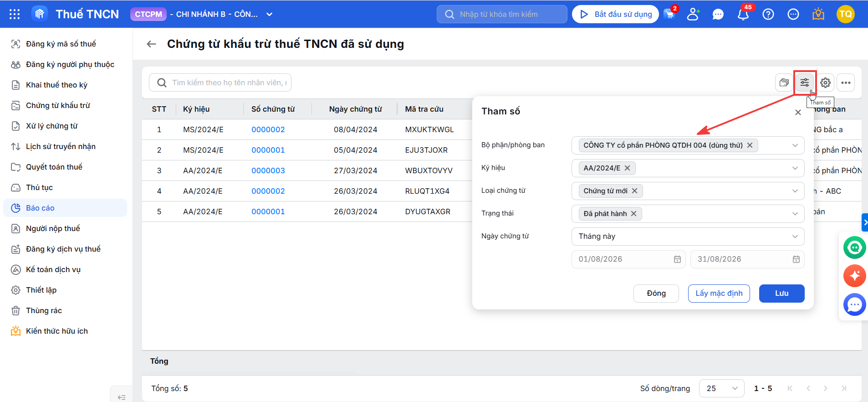868x402 pixels.
Task: Open voucher 0000001 dated 05/04/2024
Action: coord(268,150)
